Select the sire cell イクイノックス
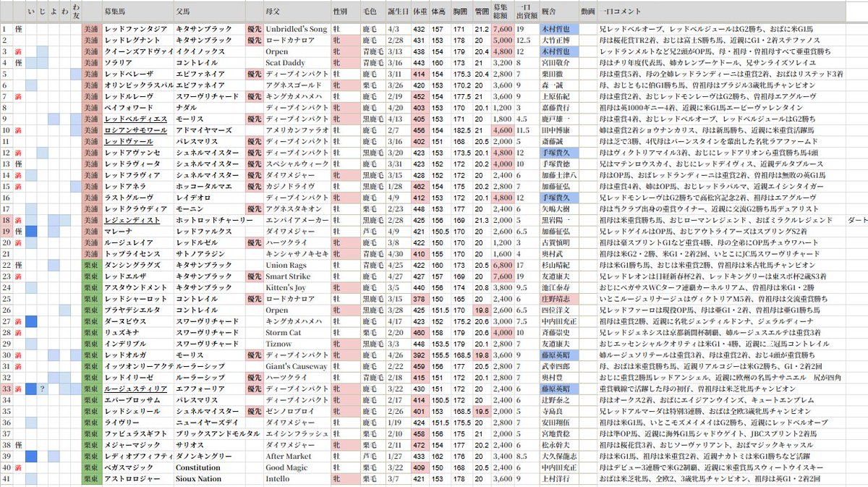 [x=199, y=51]
